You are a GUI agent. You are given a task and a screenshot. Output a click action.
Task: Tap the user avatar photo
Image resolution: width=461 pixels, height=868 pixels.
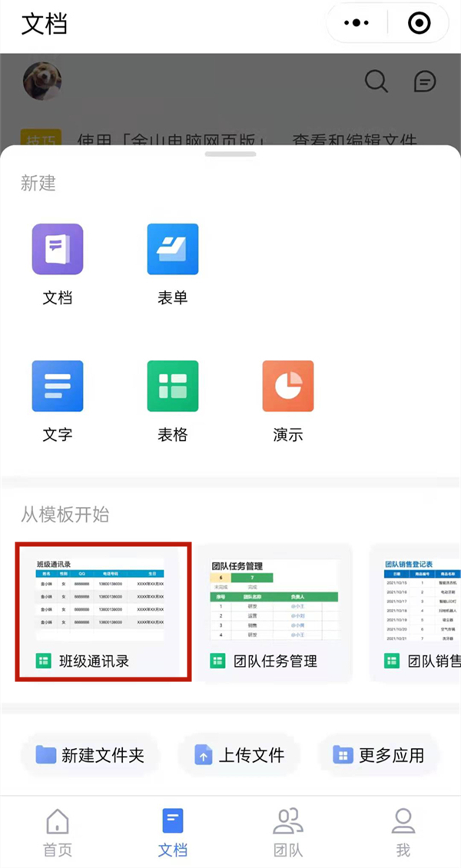(x=42, y=81)
